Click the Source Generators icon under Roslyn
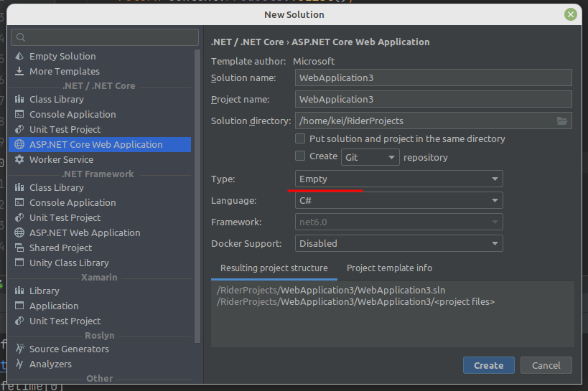The image size is (588, 391). pyautogui.click(x=19, y=349)
